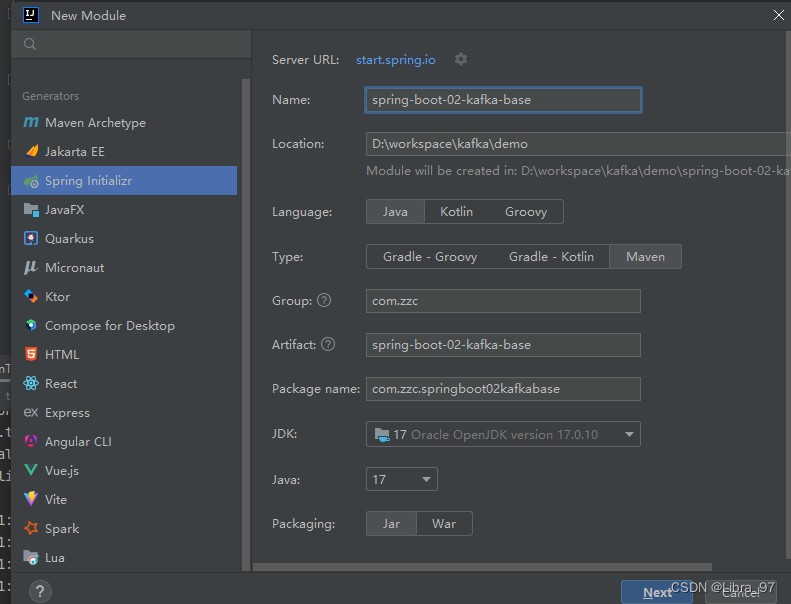Click the Jakarta EE feather icon
Image resolution: width=791 pixels, height=604 pixels.
point(31,151)
